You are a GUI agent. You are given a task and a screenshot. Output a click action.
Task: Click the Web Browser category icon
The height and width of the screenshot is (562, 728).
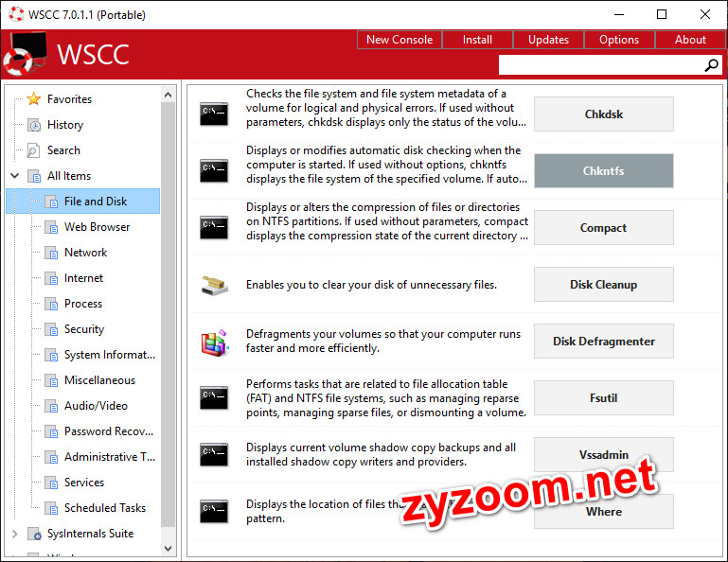click(x=51, y=227)
